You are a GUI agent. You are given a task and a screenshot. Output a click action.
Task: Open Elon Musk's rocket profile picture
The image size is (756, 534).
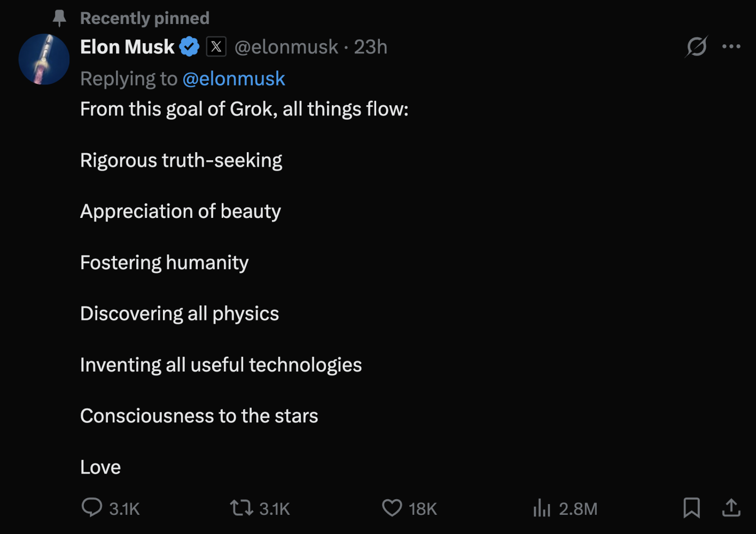tap(44, 59)
